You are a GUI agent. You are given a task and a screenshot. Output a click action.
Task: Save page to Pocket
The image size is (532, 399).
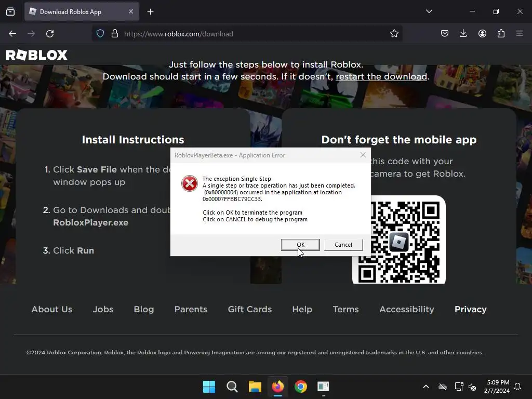(445, 33)
